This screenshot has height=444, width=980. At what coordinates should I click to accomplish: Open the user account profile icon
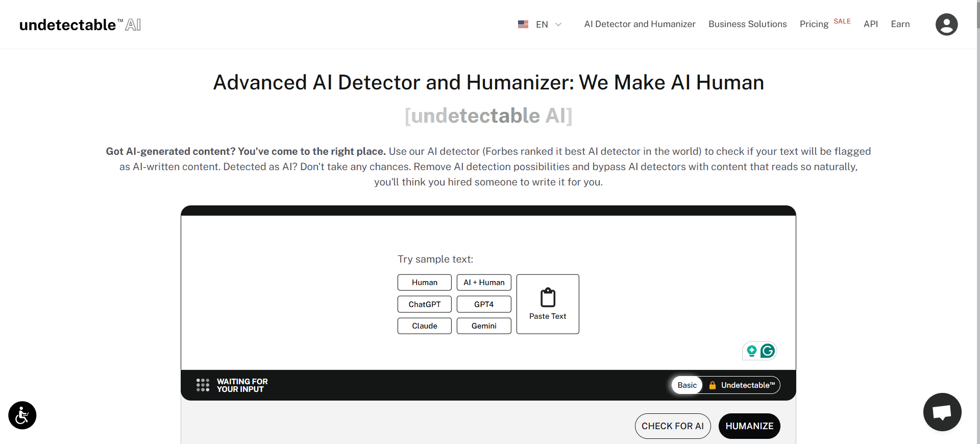(x=946, y=25)
